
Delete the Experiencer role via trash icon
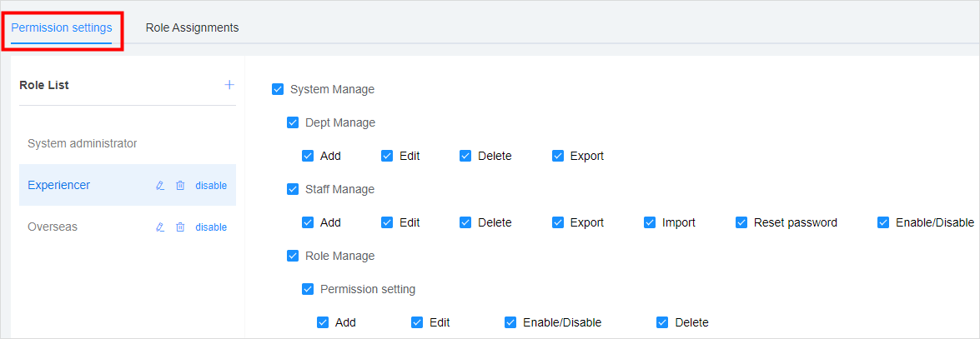[x=180, y=186]
